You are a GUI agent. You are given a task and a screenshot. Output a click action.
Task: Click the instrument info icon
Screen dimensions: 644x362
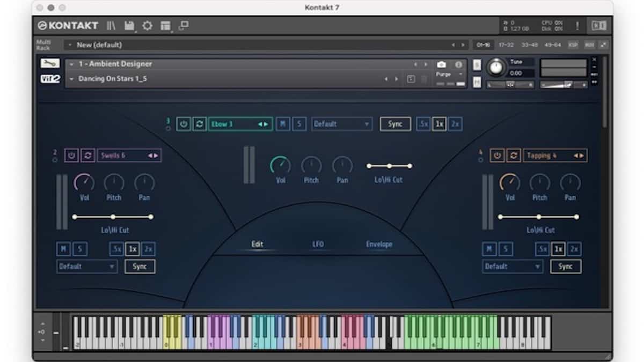tap(458, 64)
